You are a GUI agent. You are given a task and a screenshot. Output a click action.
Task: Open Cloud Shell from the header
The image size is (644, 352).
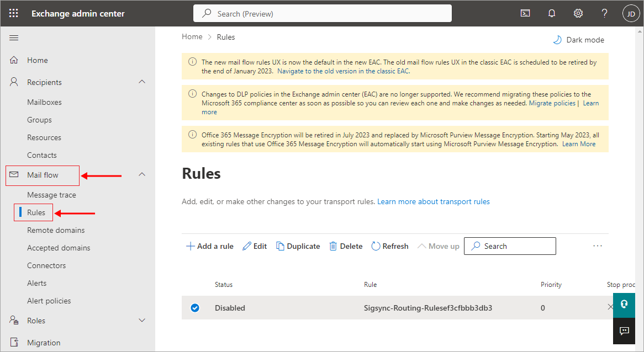click(x=525, y=14)
